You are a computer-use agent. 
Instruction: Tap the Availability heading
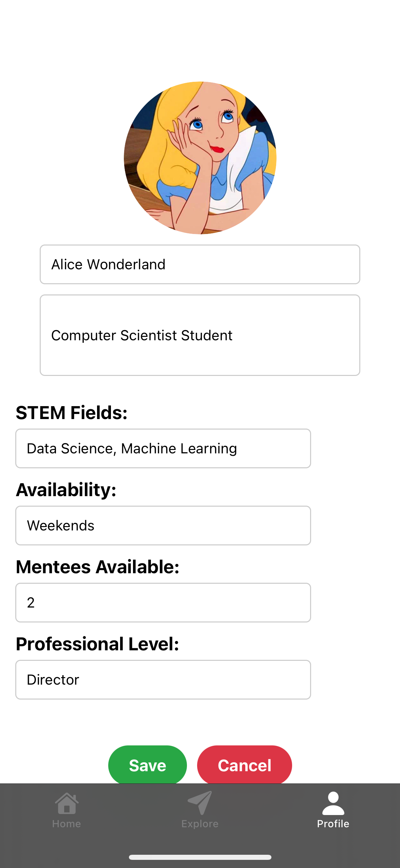point(66,490)
